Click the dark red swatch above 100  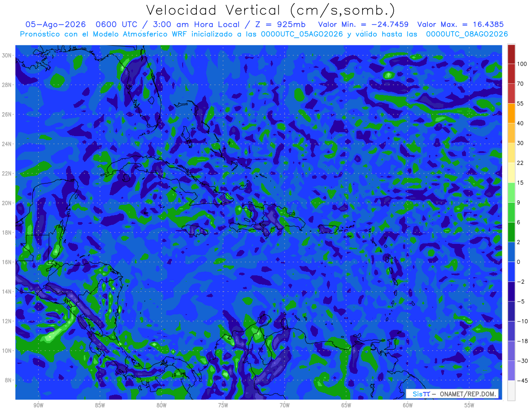(511, 54)
